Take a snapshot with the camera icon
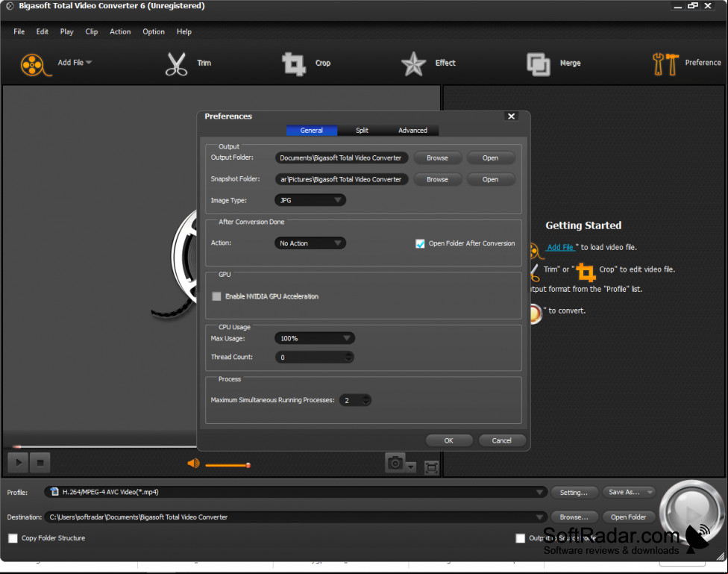 395,463
